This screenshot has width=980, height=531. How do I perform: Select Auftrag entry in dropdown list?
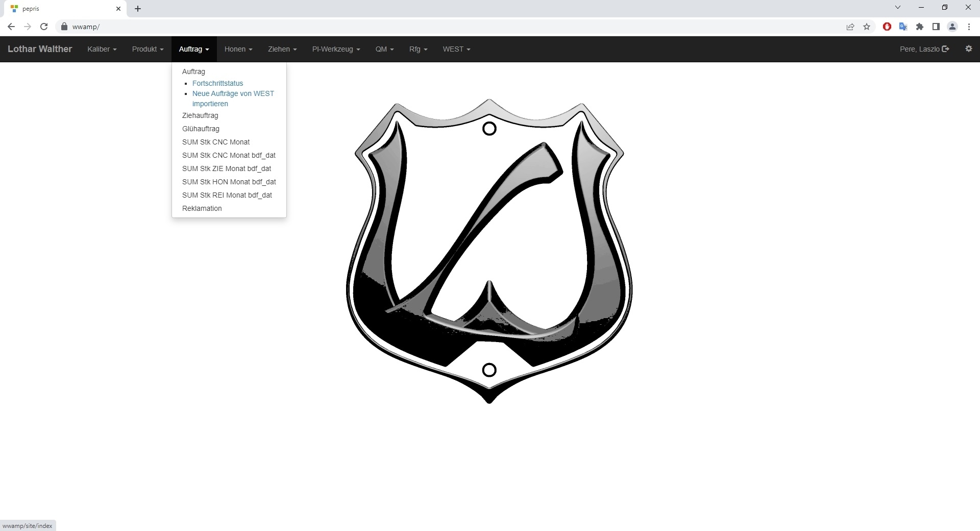pos(193,71)
